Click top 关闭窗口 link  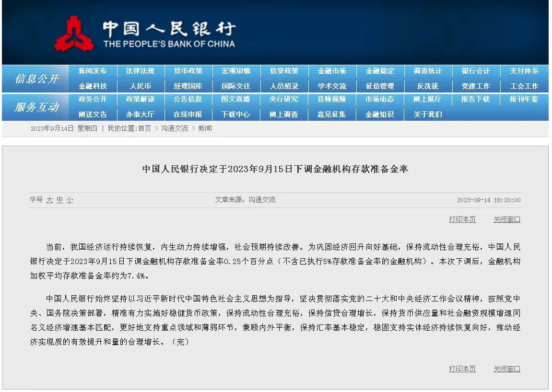click(507, 219)
